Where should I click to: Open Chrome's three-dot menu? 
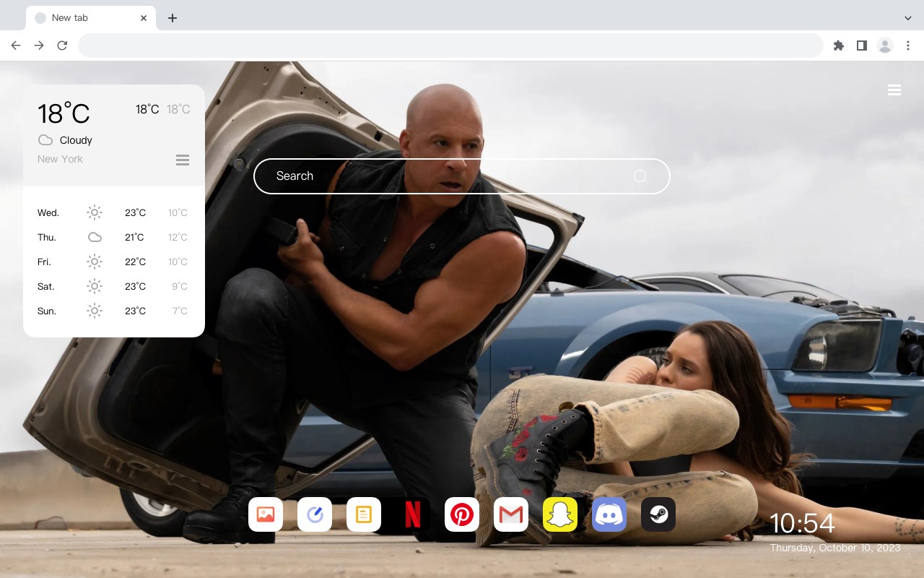pos(908,46)
